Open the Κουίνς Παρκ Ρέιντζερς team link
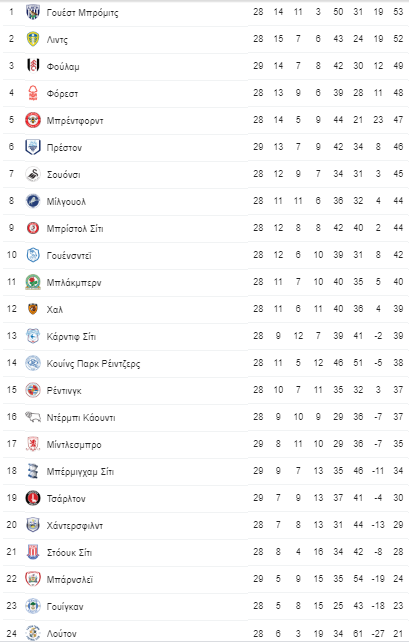The height and width of the screenshot is (642, 409). pos(93,364)
